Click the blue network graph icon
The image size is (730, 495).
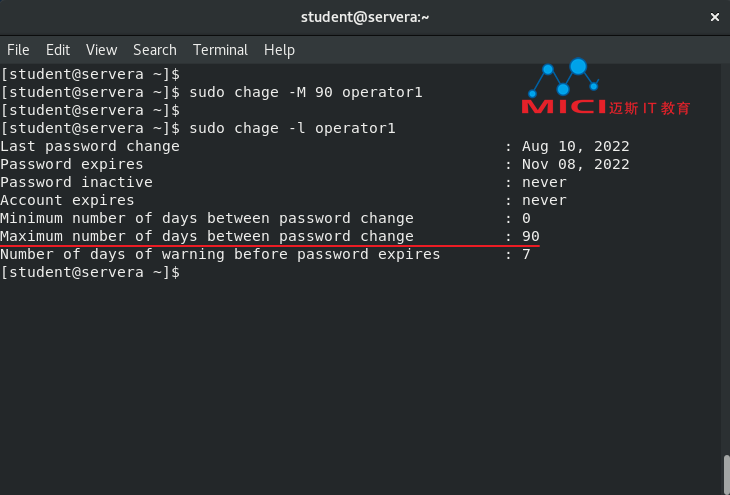tap(564, 77)
